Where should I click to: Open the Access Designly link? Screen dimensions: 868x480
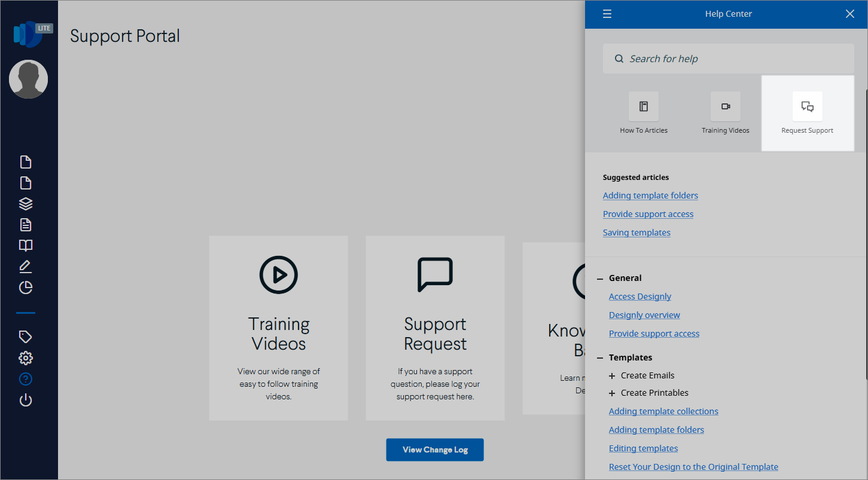(x=640, y=296)
